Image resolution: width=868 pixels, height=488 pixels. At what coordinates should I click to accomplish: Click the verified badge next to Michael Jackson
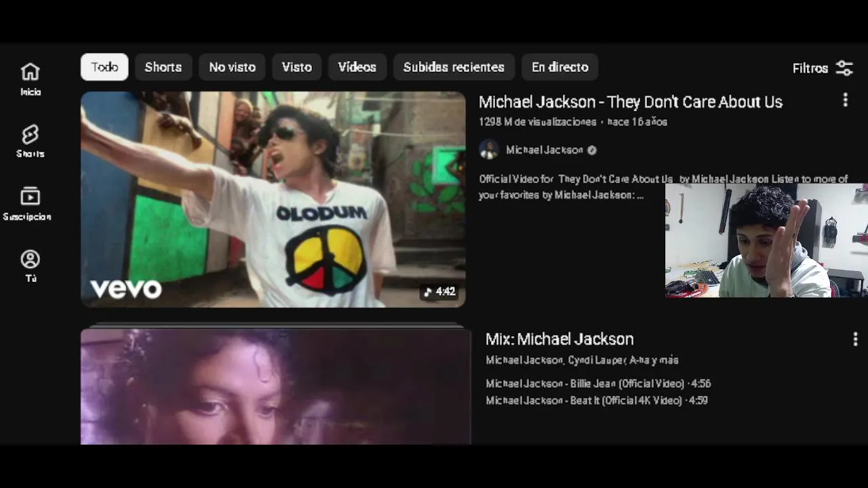coord(591,150)
